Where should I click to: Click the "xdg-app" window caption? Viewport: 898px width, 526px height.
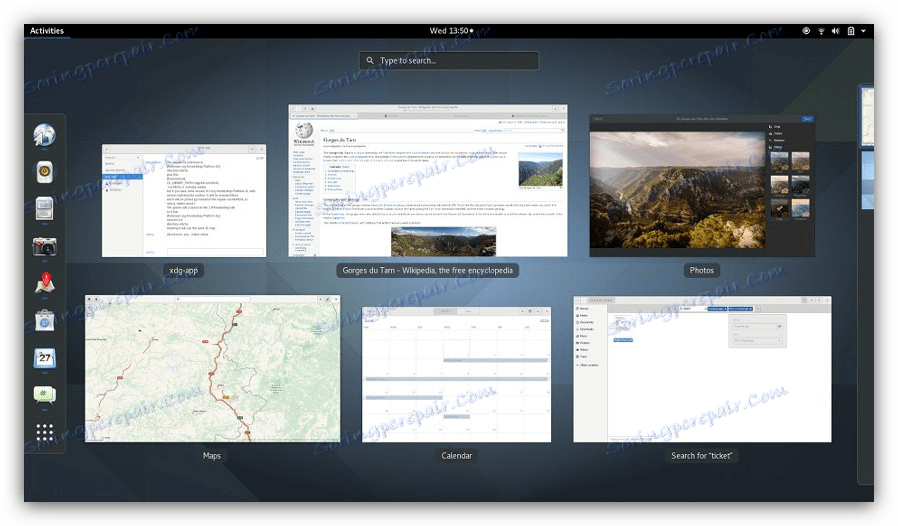click(x=183, y=270)
